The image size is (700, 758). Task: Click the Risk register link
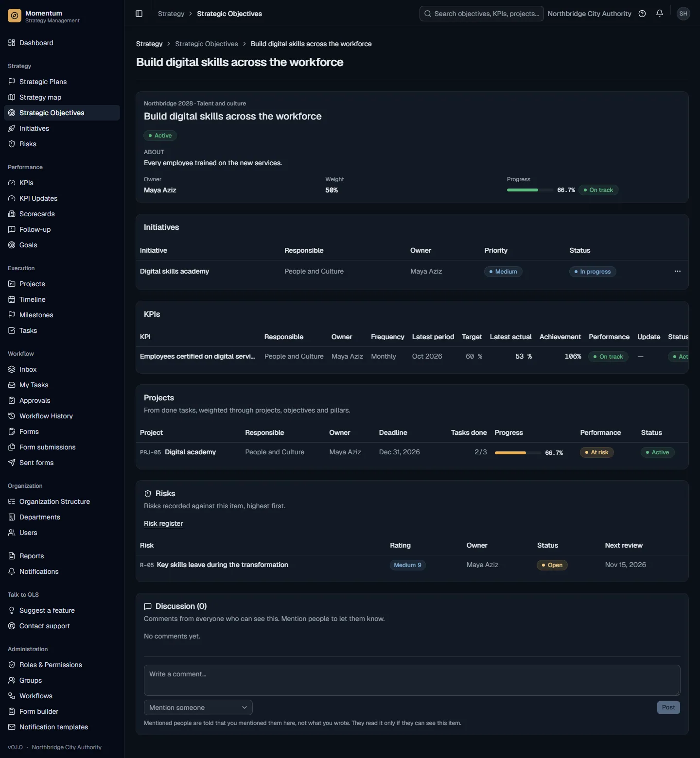tap(163, 523)
